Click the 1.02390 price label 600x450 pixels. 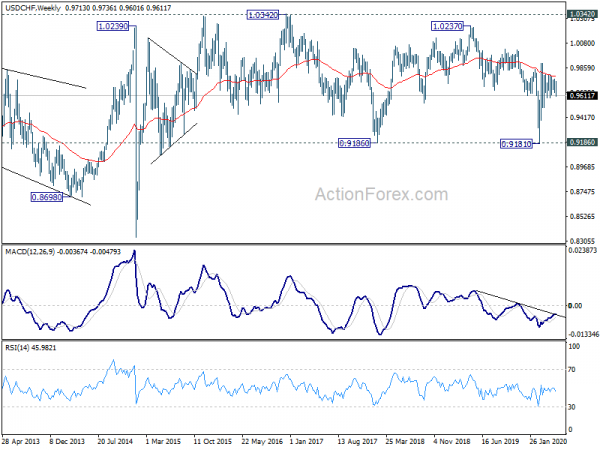pos(113,26)
